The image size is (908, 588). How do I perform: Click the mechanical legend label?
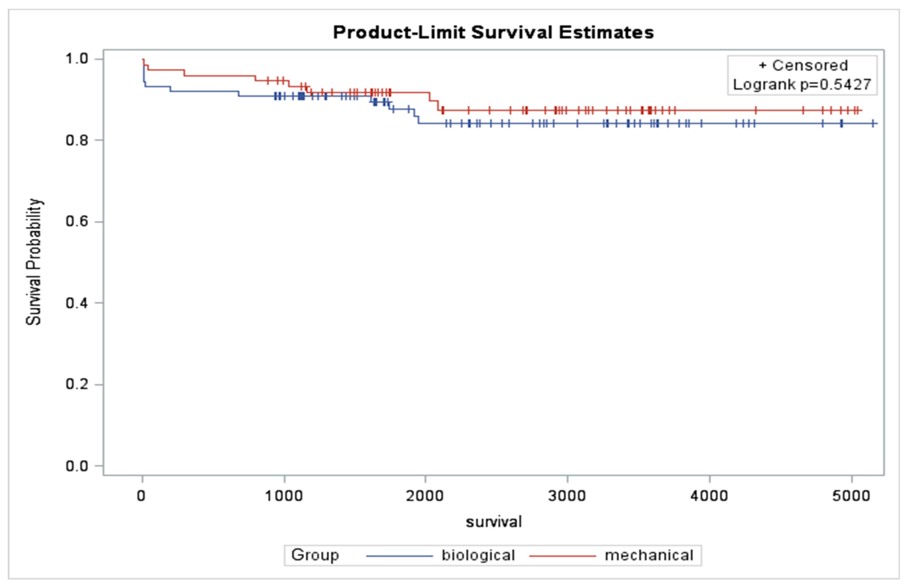point(649,555)
